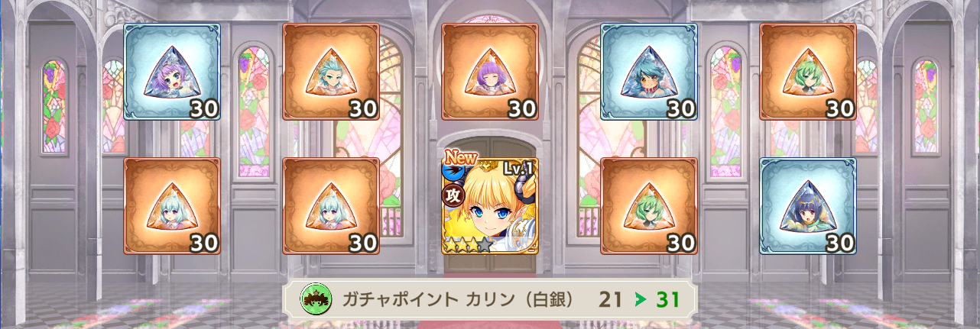Tap the top-row orange green-haired character shard
Image resolution: width=980 pixels, height=329 pixels.
pyautogui.click(x=808, y=72)
